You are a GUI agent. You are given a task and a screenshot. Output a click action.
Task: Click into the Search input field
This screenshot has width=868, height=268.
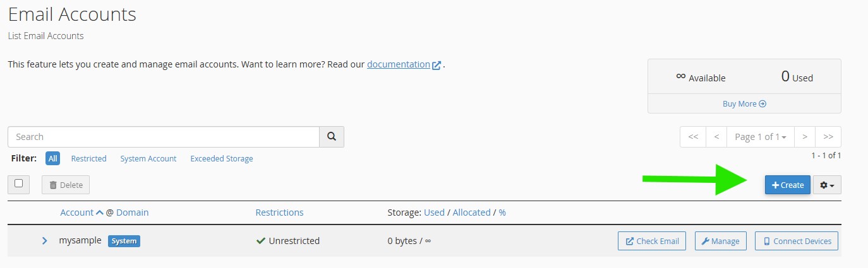[163, 137]
